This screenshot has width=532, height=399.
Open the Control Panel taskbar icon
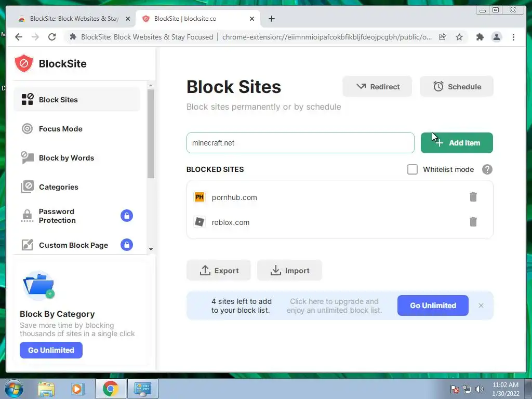(142, 389)
